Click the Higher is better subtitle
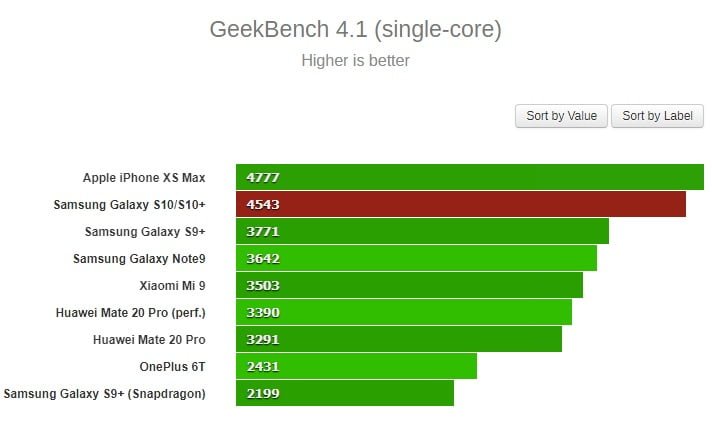Screen dimensions: 712x427 point(355,61)
